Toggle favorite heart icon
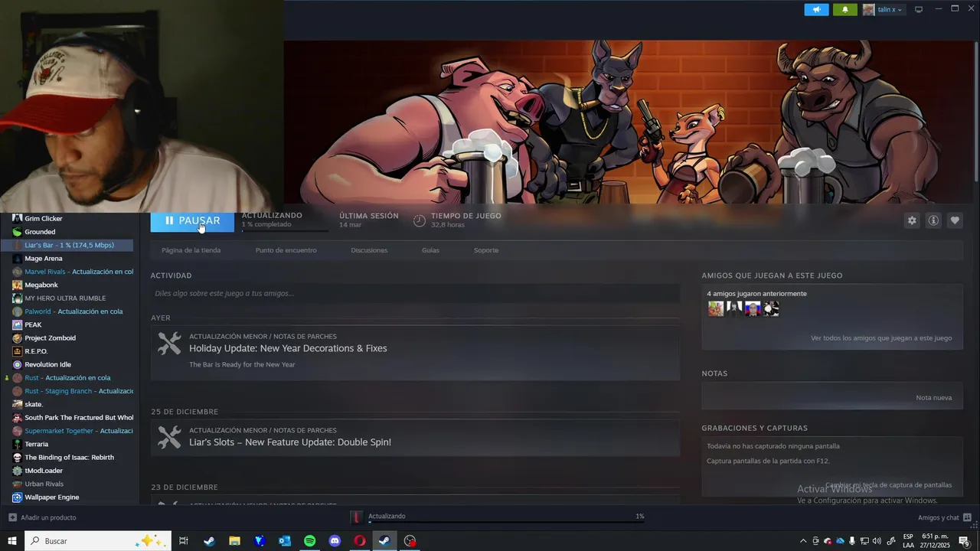This screenshot has width=980, height=551. pos(955,220)
